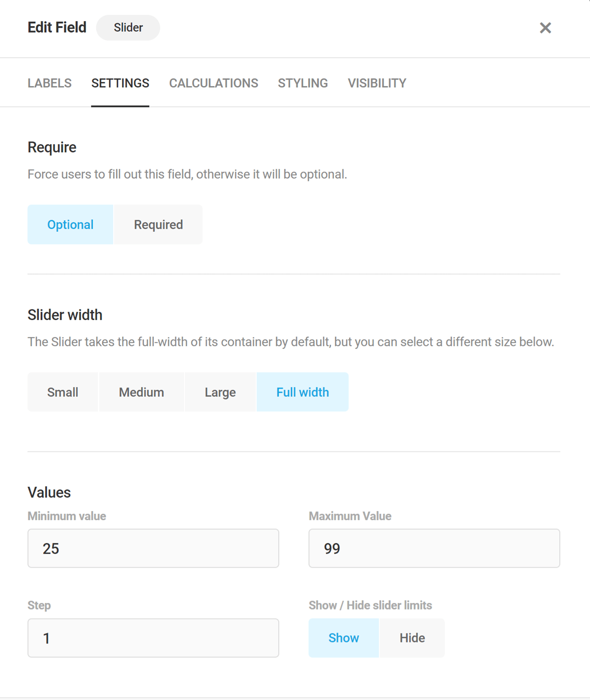Select Full width slider option

point(302,392)
